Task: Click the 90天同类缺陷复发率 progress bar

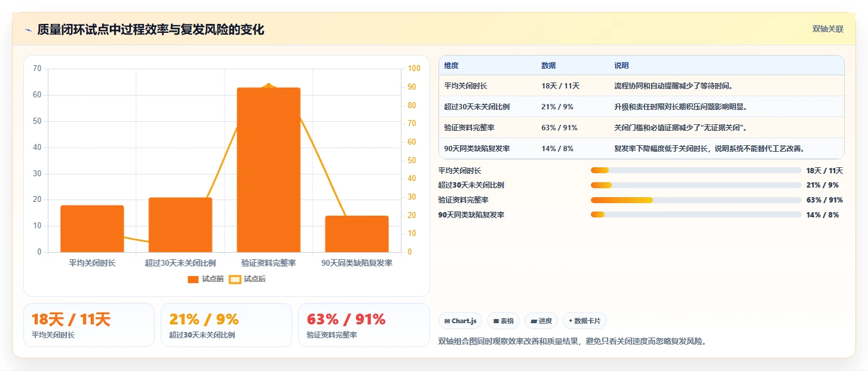Action: (696, 214)
